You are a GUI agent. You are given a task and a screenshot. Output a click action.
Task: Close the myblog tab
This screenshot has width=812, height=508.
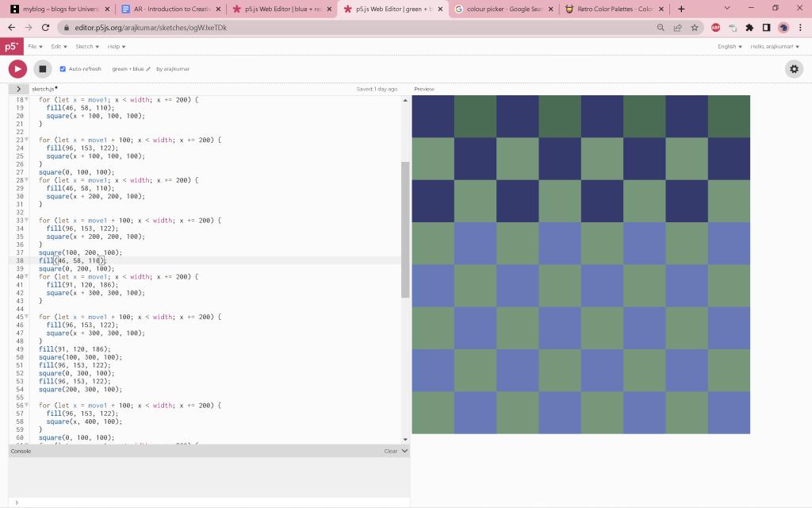pyautogui.click(x=107, y=9)
